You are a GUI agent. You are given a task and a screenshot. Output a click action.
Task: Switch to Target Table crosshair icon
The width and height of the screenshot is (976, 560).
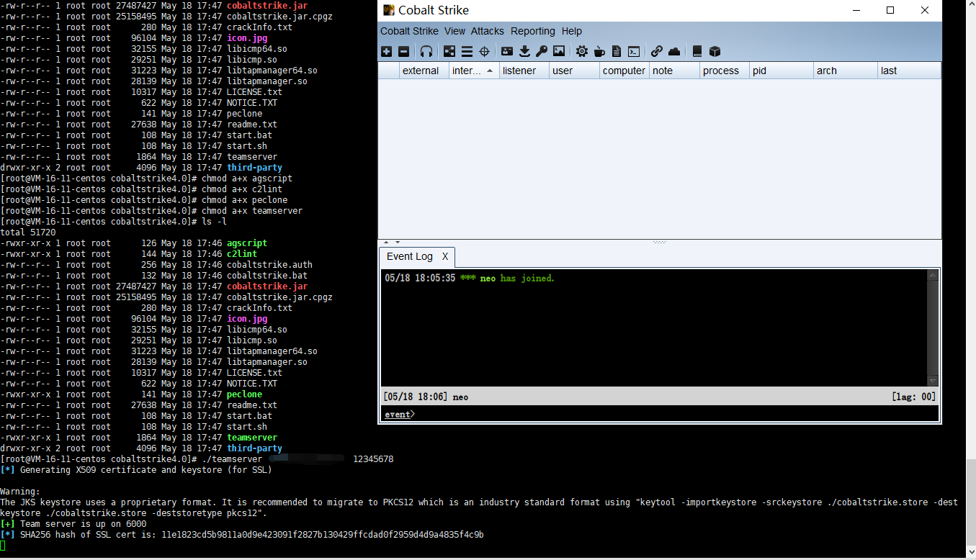pos(484,51)
